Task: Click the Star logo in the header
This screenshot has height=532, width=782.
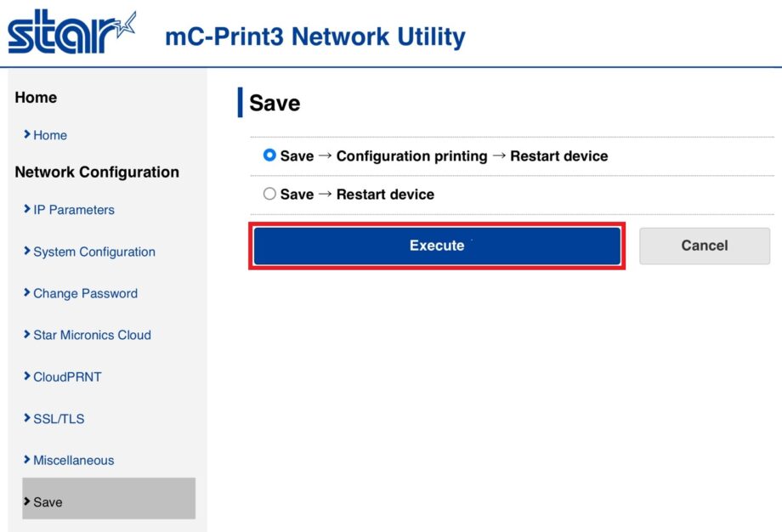Action: pos(71,34)
